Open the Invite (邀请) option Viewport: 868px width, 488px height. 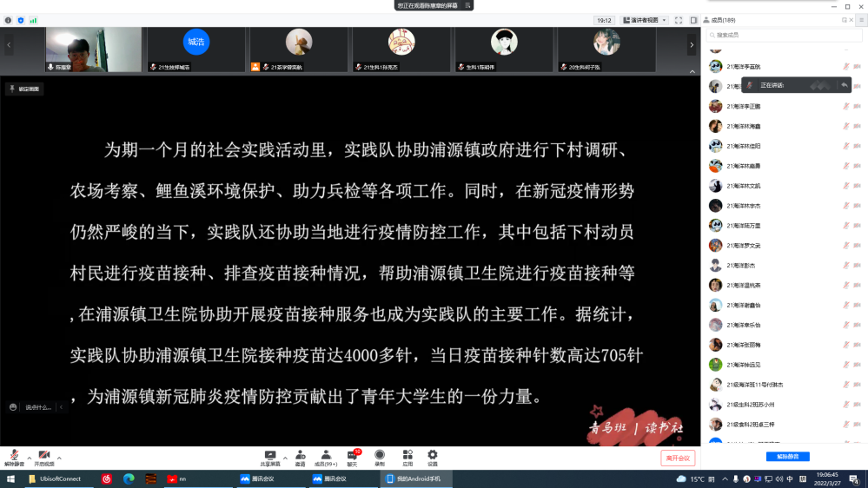(300, 455)
